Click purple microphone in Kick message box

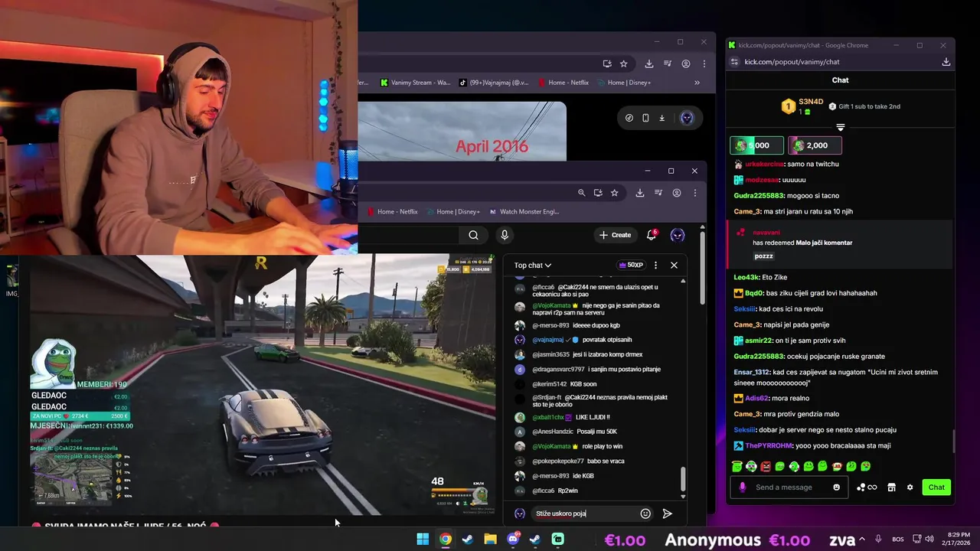[x=742, y=487]
